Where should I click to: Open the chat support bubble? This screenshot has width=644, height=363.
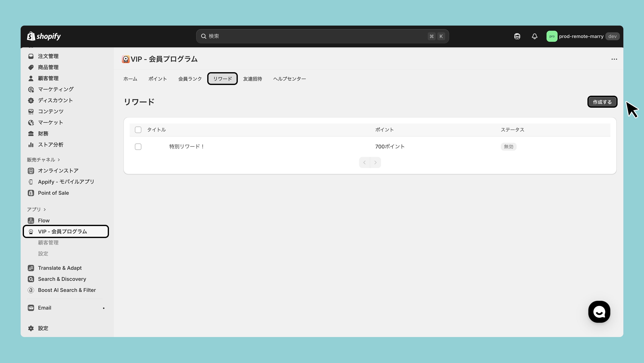(599, 312)
